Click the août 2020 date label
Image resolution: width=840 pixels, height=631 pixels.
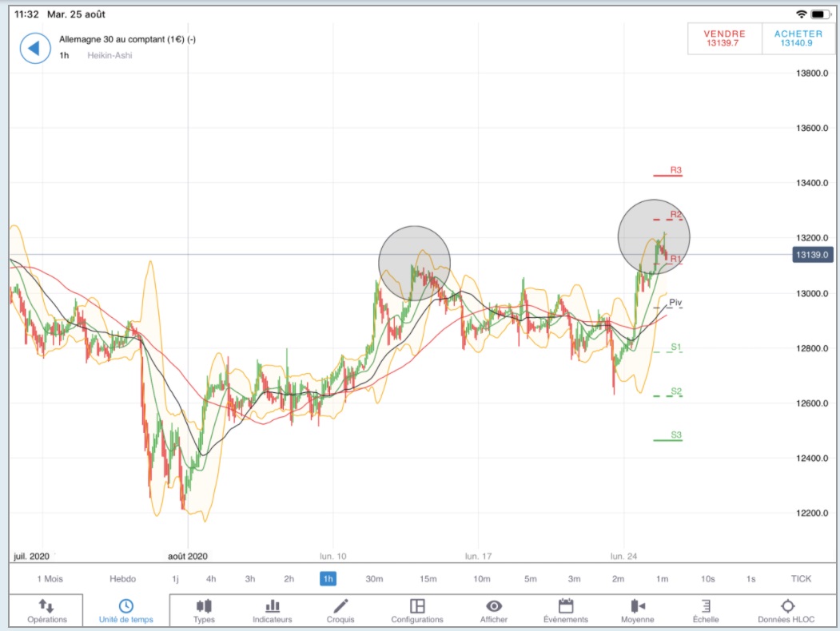[188, 556]
